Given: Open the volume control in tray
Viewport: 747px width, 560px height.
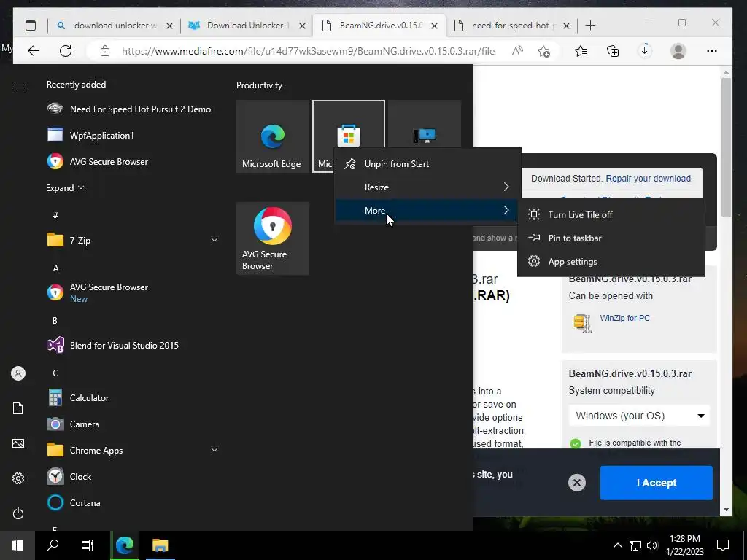Looking at the screenshot, I should click(x=653, y=545).
